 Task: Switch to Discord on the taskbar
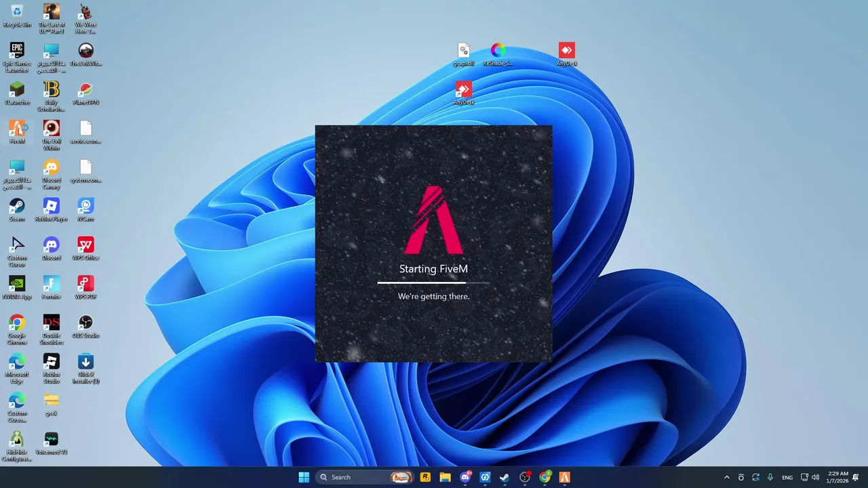(465, 477)
